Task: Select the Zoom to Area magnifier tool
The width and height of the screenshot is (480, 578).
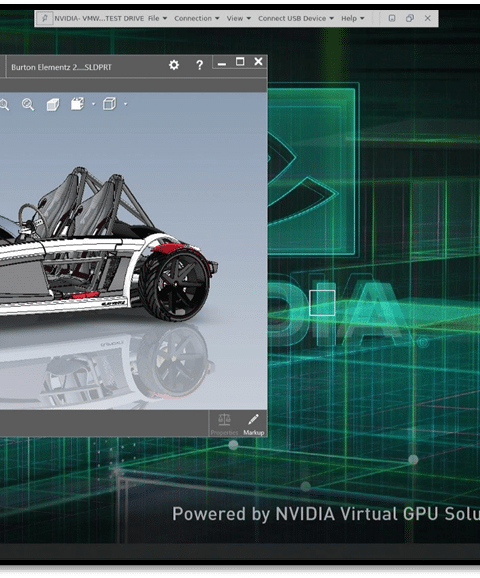Action: [x=28, y=105]
